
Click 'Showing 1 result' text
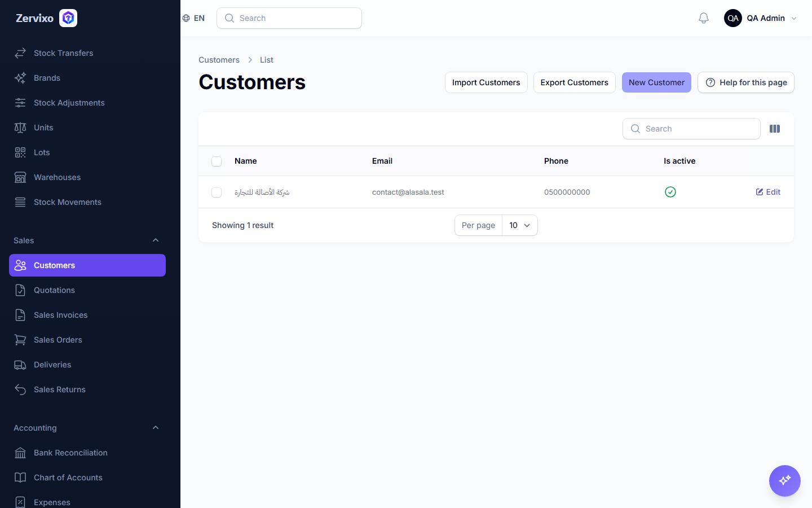(x=242, y=225)
